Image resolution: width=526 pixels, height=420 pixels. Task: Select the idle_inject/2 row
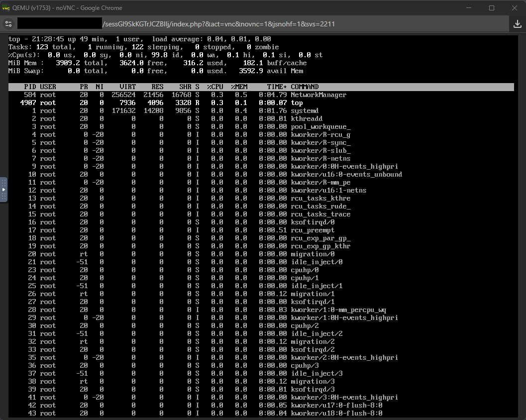coord(261,334)
